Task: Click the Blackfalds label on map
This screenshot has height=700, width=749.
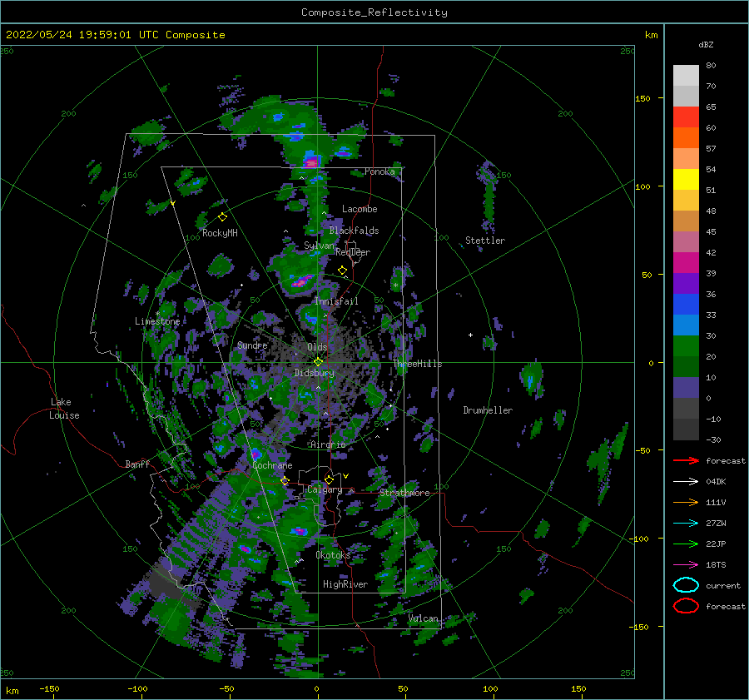Action: (354, 231)
